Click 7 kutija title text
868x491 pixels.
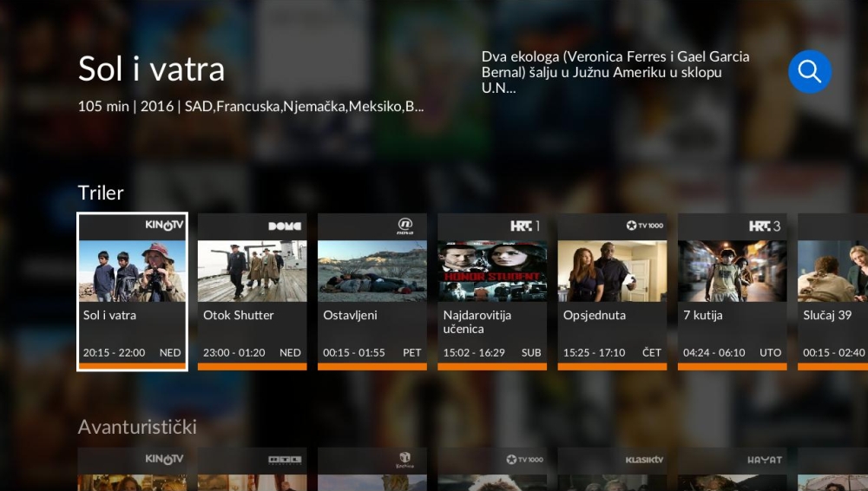click(x=703, y=315)
